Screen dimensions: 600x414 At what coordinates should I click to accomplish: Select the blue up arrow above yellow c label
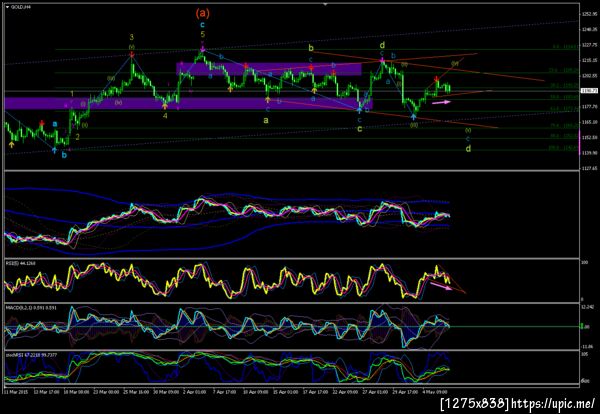pyautogui.click(x=359, y=110)
